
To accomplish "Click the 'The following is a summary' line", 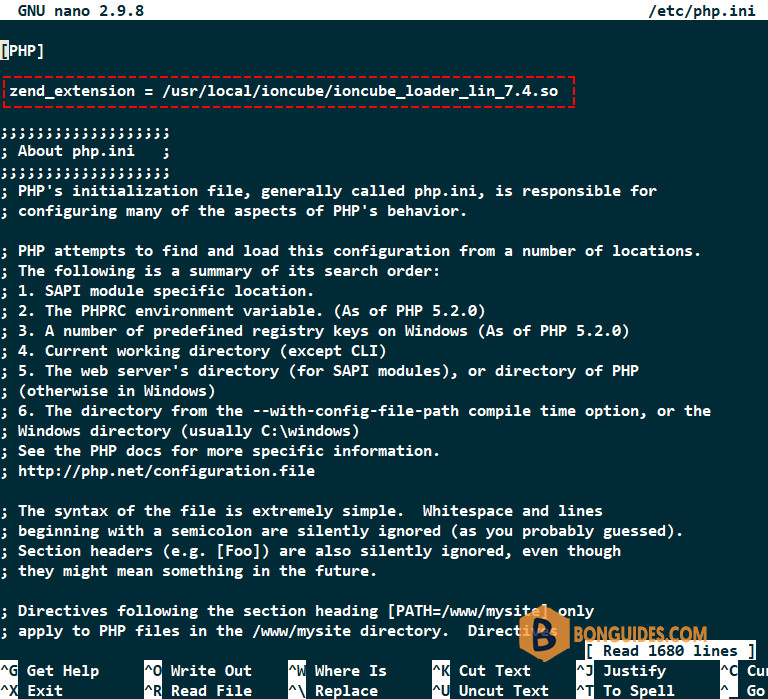I will coord(220,271).
